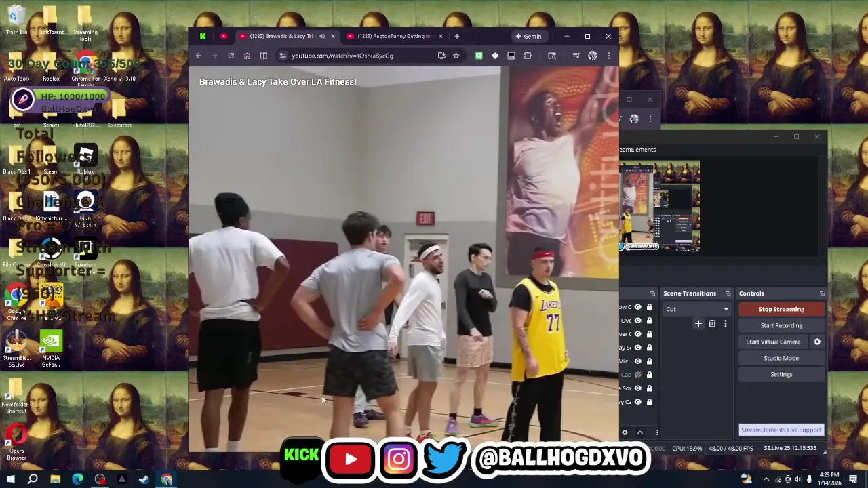Open StreamElements Live Support
This screenshot has width=868, height=488.
pyautogui.click(x=781, y=430)
